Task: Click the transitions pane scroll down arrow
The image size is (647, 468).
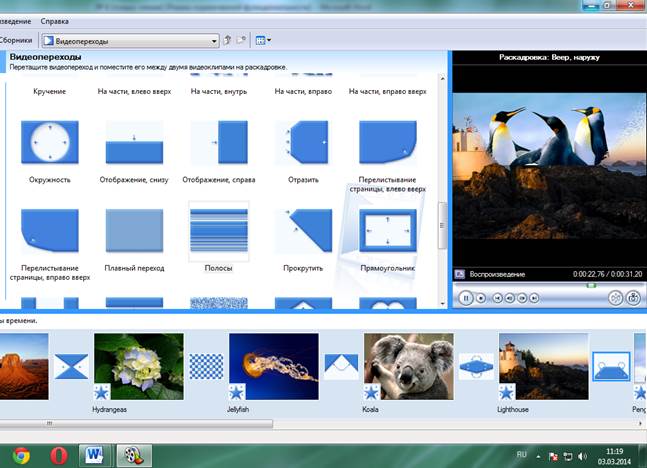Action: pos(442,304)
